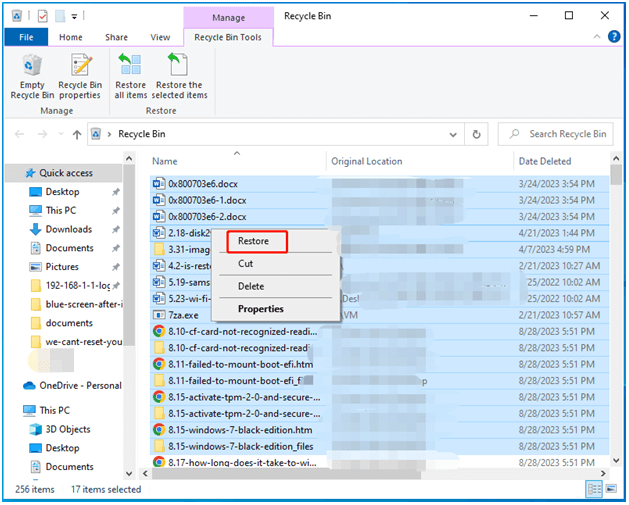Switch to the View tab
The image size is (629, 505).
pyautogui.click(x=160, y=37)
